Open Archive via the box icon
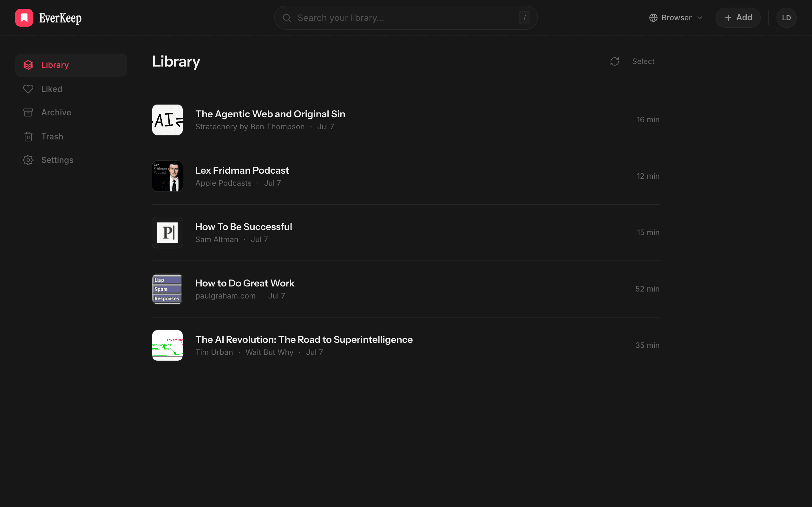Screen dimensions: 812x507 click(x=28, y=112)
